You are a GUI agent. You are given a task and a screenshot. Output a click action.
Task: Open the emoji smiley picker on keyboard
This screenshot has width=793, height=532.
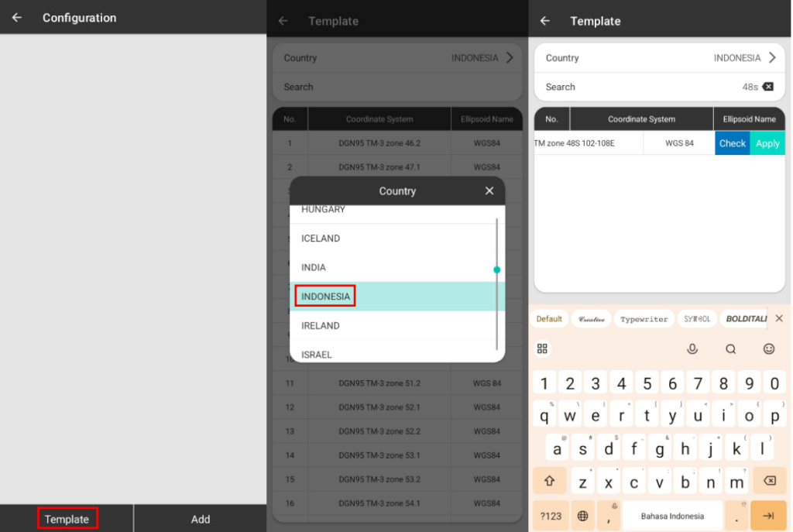(768, 349)
